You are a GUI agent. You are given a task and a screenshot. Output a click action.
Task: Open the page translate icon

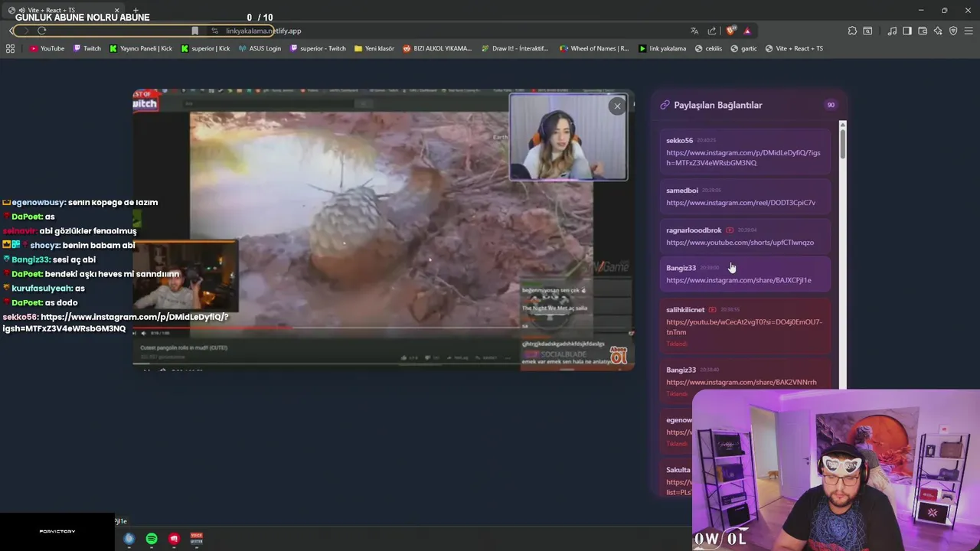click(x=694, y=31)
